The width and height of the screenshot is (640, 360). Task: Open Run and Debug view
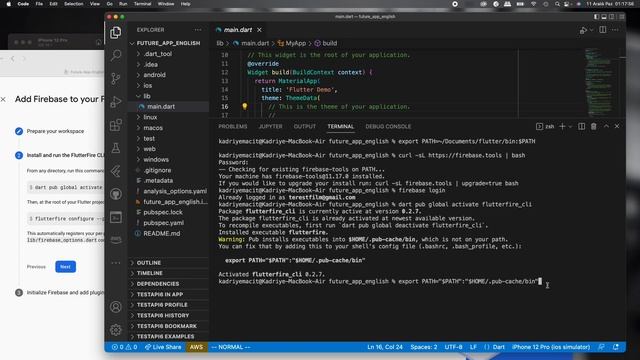(116, 102)
